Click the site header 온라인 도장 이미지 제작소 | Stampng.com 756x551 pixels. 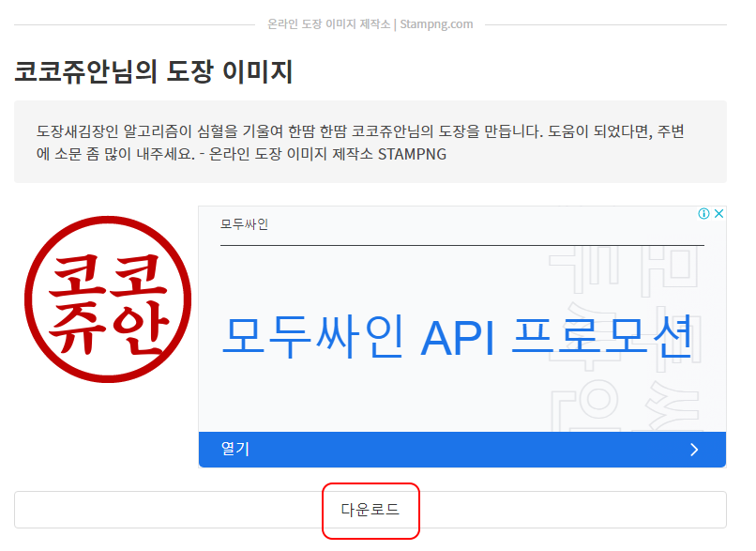pos(370,24)
